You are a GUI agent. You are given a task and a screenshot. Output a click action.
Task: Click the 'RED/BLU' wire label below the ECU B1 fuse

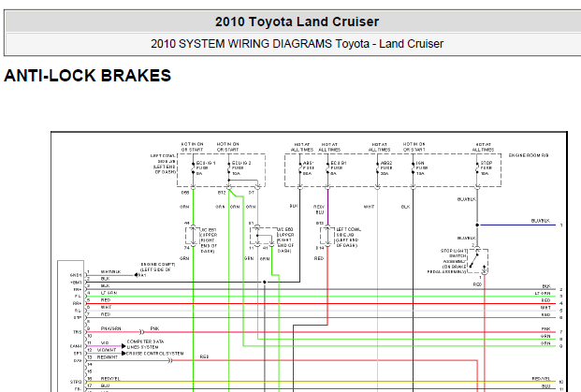tap(319, 210)
